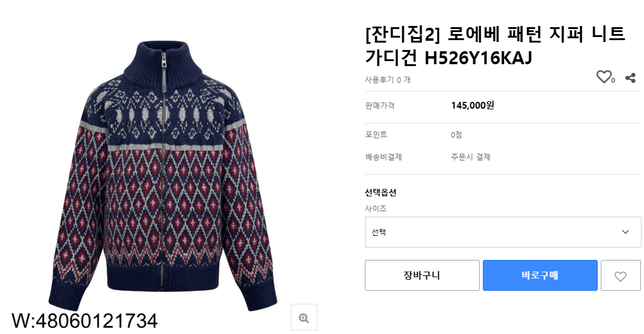Image resolution: width=644 pixels, height=334 pixels.
Task: Click the blue 바로구매 button
Action: (x=540, y=275)
